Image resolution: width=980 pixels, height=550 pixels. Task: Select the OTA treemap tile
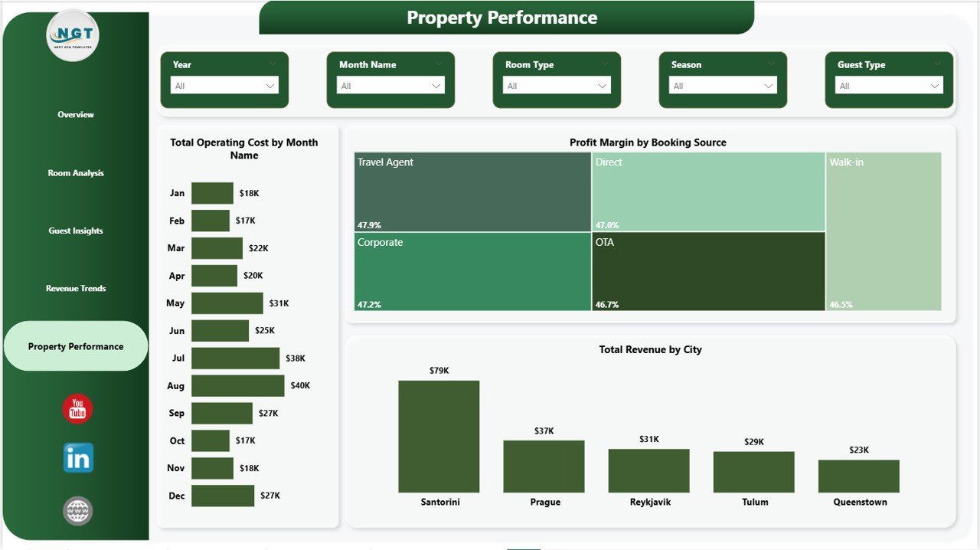(708, 271)
